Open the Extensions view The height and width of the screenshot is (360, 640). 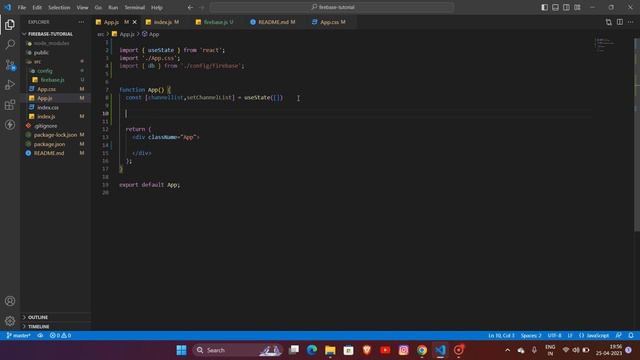[10, 105]
